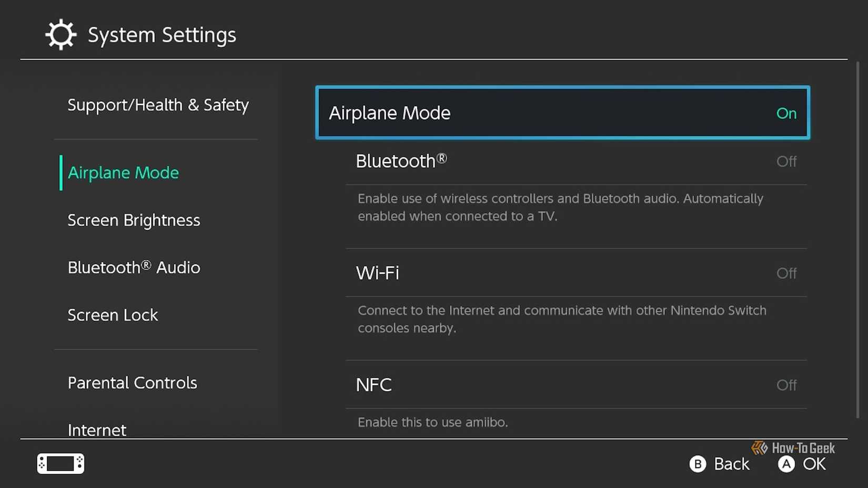The height and width of the screenshot is (488, 868).
Task: Select Parental Controls in sidebar
Action: click(132, 383)
